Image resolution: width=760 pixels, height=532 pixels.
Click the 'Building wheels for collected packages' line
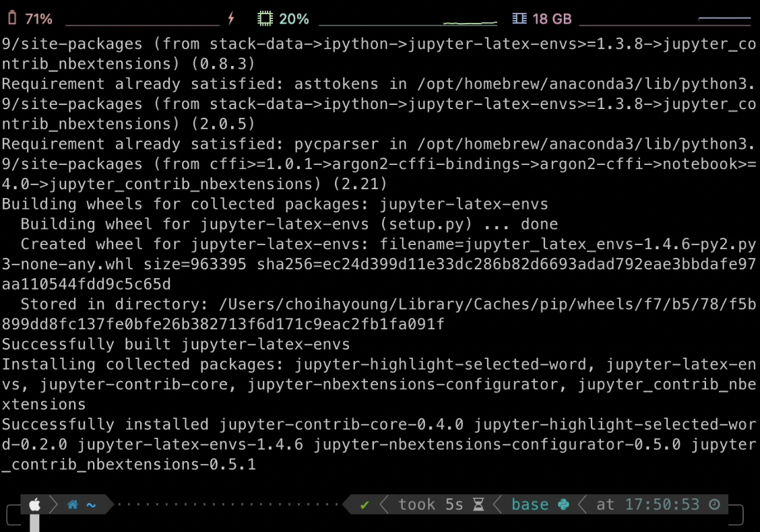275,204
